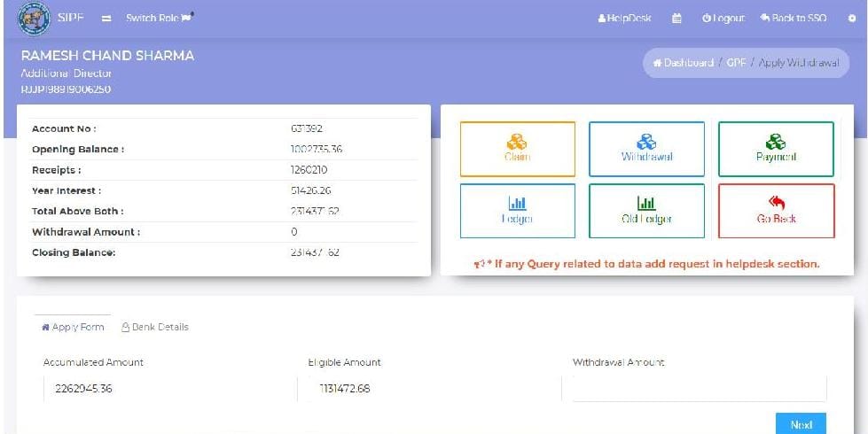This screenshot has height=434, width=868.
Task: Click the Additional Director designation text
Action: (66, 73)
